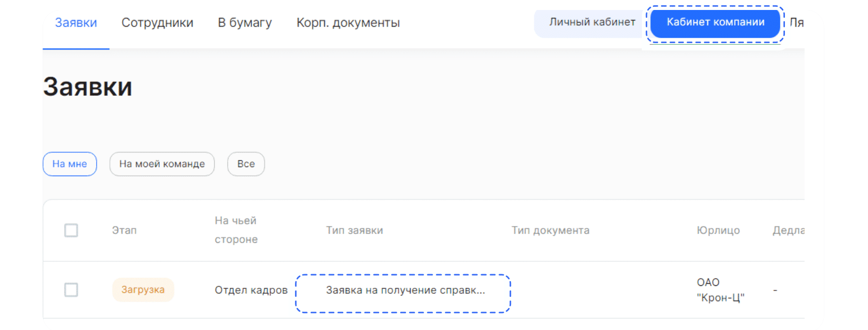Open the Заявки tab
Image resolution: width=868 pixels, height=330 pixels.
click(x=76, y=23)
